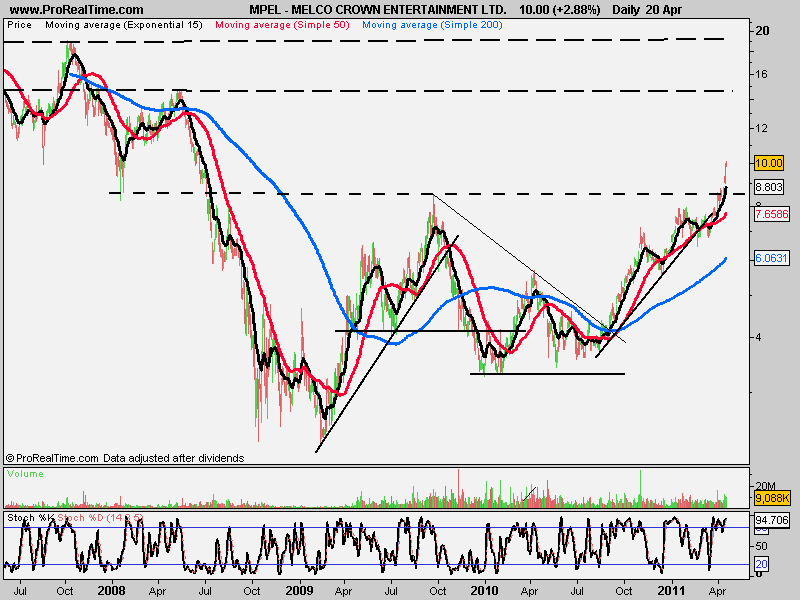Click the 9,088K volume value tag
Image resolution: width=800 pixels, height=600 pixels.
pyautogui.click(x=772, y=497)
